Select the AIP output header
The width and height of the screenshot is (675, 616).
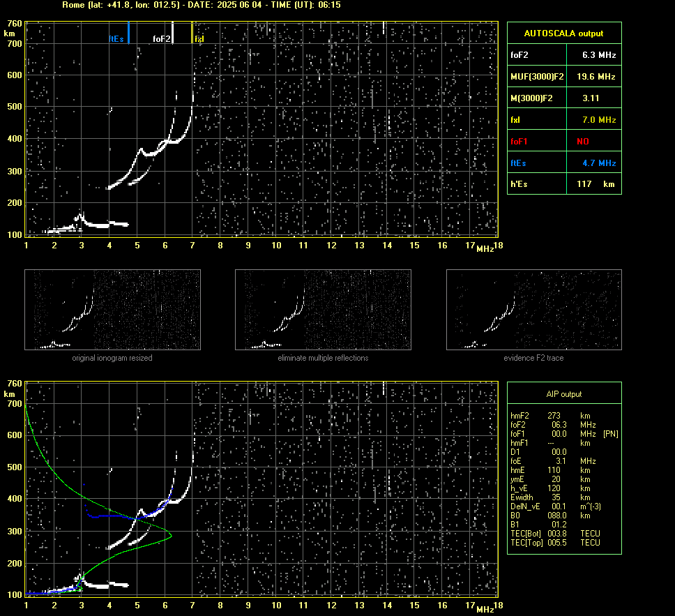tap(563, 394)
